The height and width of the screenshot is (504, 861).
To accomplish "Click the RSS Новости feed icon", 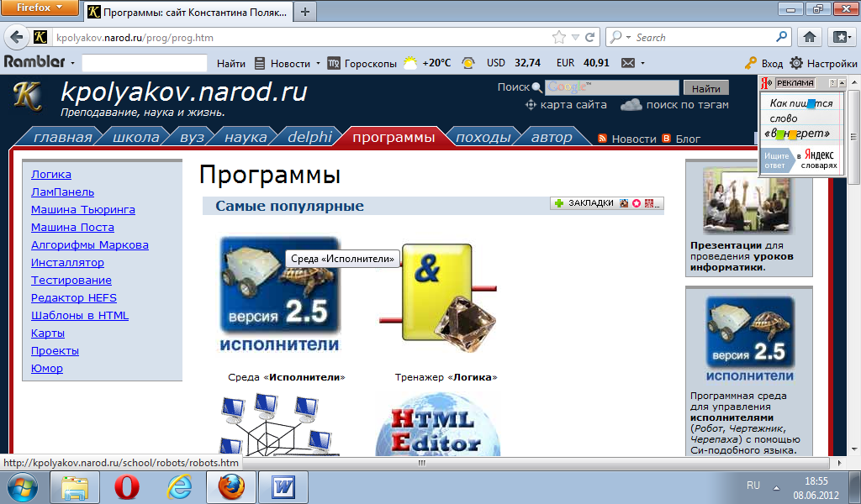I will tap(602, 139).
